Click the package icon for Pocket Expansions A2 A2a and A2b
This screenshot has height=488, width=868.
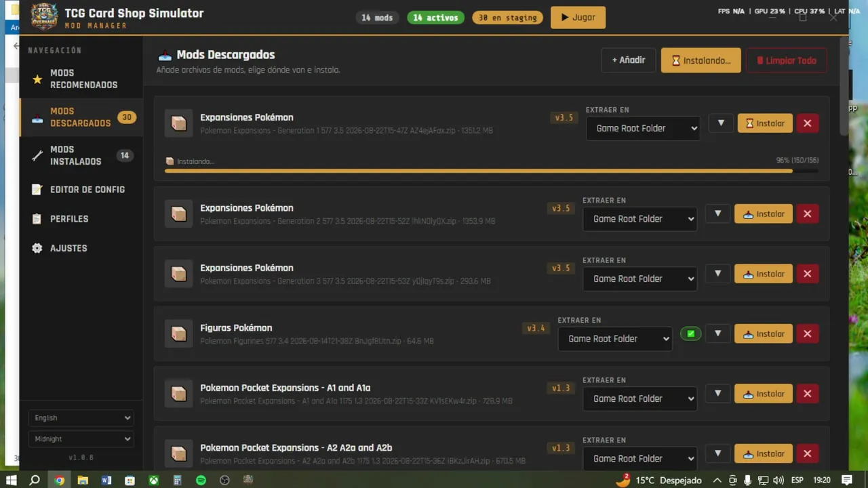click(178, 454)
